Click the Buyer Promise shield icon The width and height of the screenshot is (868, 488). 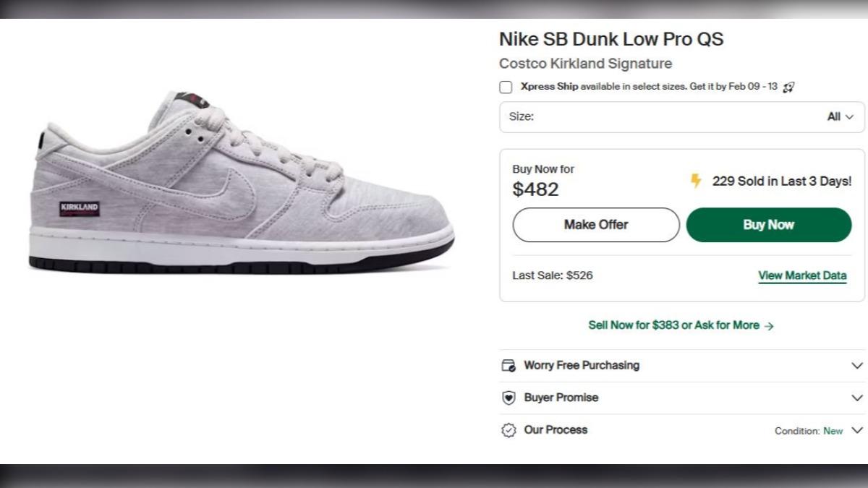click(508, 398)
